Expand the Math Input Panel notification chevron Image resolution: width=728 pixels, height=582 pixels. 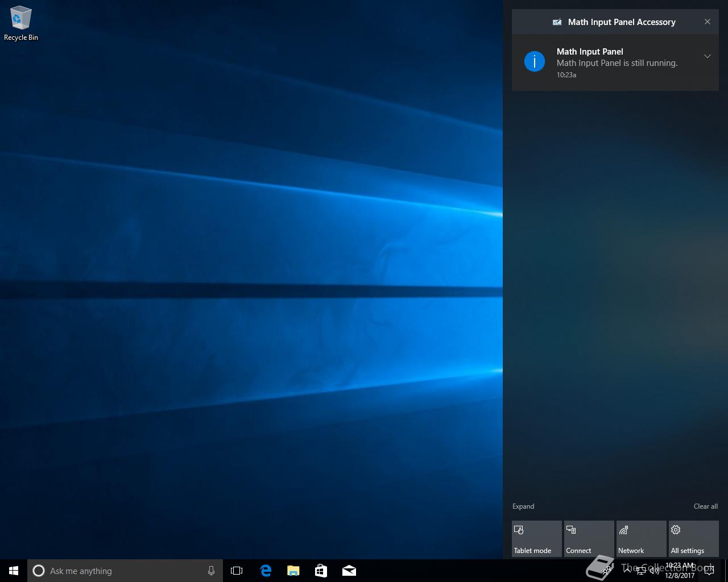[708, 56]
